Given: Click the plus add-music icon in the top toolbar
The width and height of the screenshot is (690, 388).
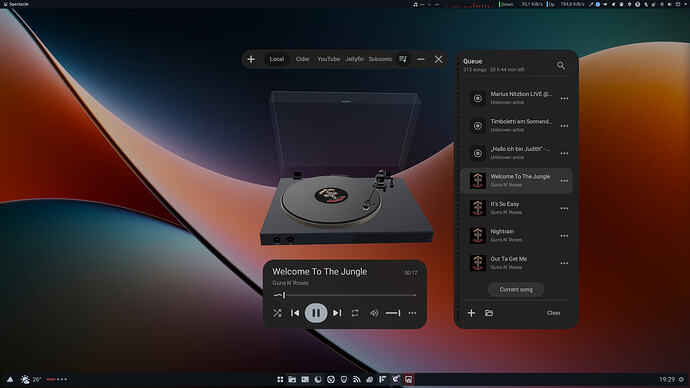Looking at the screenshot, I should click(x=251, y=59).
